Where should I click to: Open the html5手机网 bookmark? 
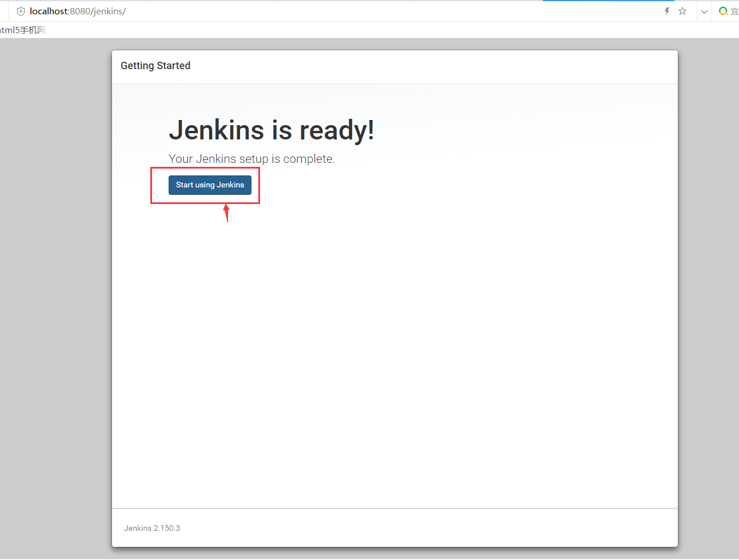click(x=22, y=30)
